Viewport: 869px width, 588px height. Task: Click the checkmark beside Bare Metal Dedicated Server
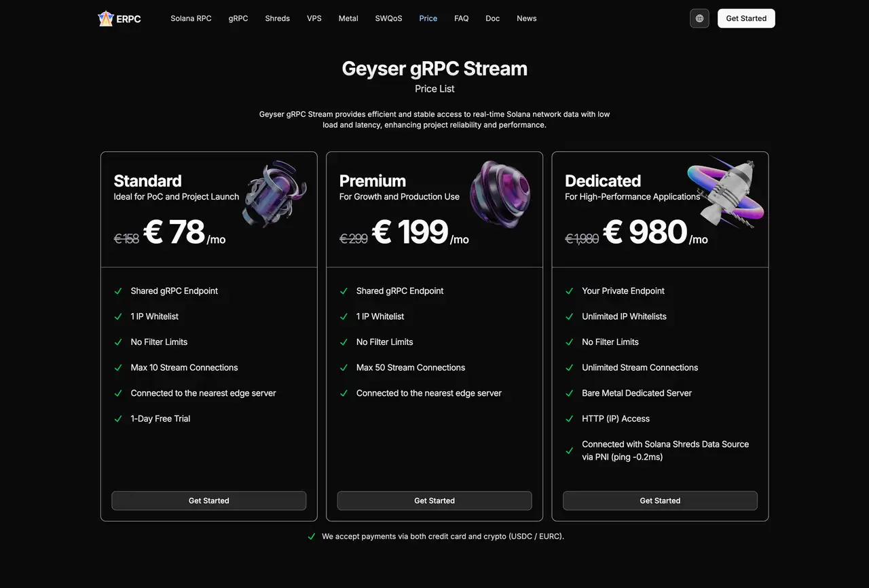click(x=569, y=393)
